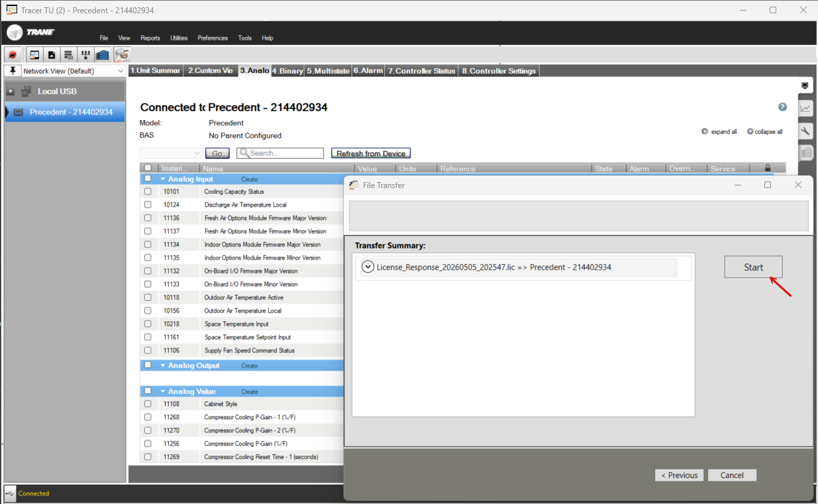Viewport: 818px width, 504px height.
Task: Switch to 6.Alarm tab
Action: point(368,71)
